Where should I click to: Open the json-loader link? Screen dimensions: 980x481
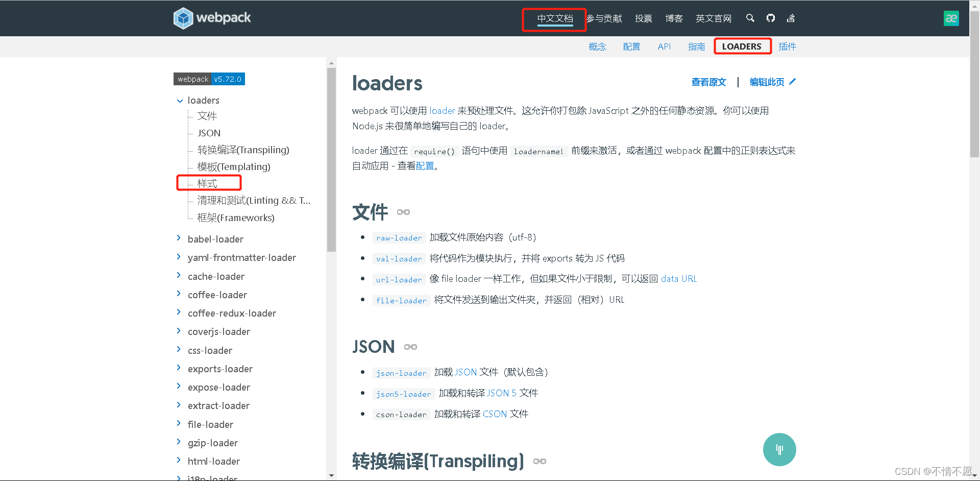(401, 373)
